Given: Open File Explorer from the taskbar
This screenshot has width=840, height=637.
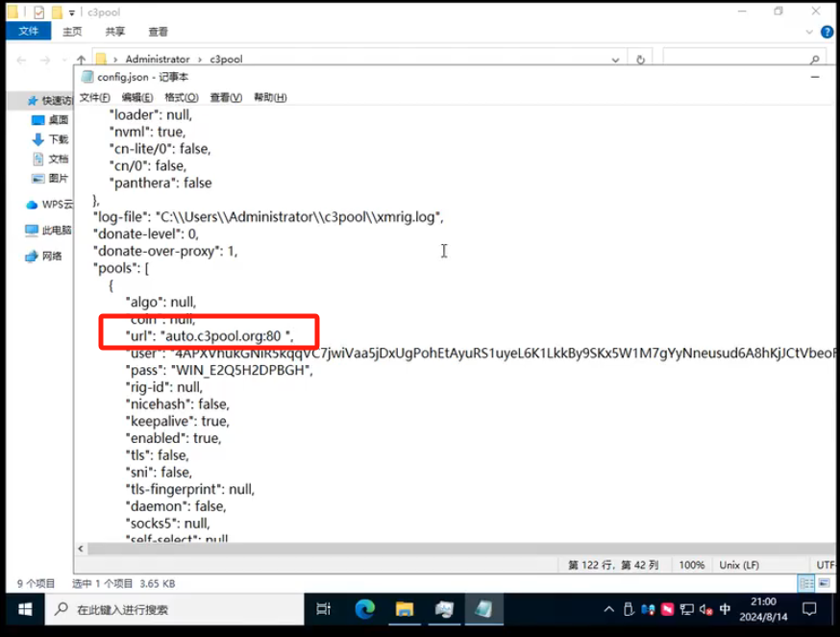Looking at the screenshot, I should 405,609.
